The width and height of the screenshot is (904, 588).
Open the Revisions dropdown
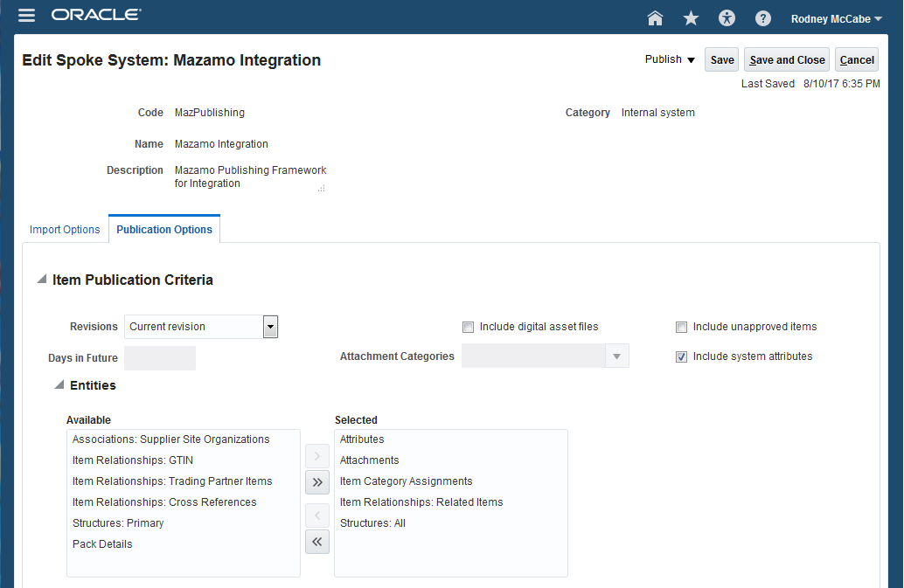[270, 327]
